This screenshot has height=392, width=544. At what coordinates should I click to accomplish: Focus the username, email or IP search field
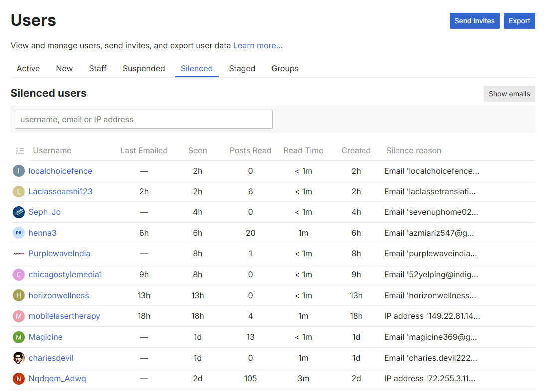pos(144,120)
